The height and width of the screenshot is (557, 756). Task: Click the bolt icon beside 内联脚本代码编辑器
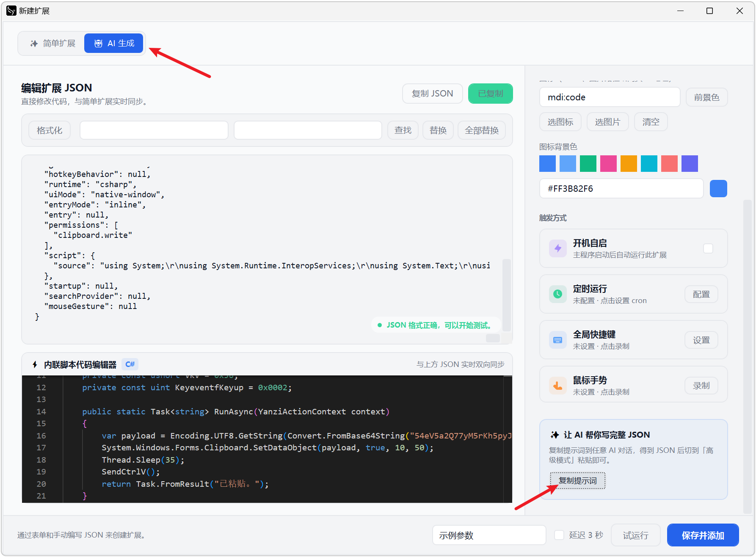click(x=35, y=364)
